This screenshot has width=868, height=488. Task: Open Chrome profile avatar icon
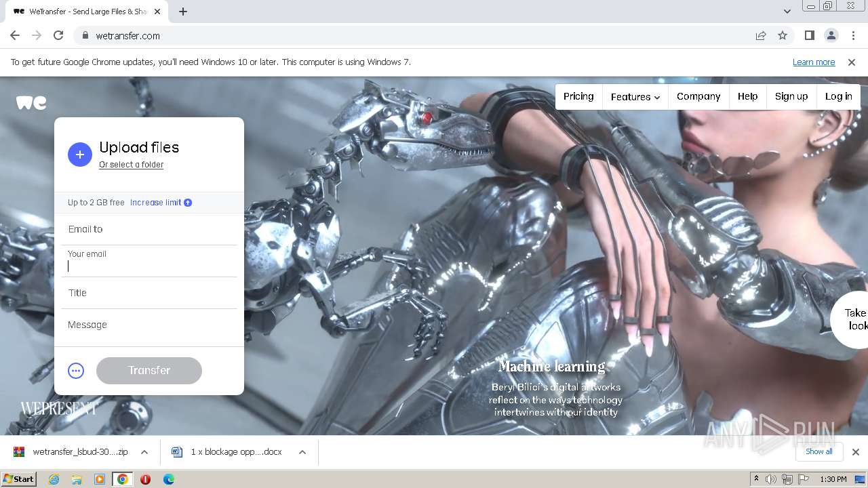click(x=831, y=35)
